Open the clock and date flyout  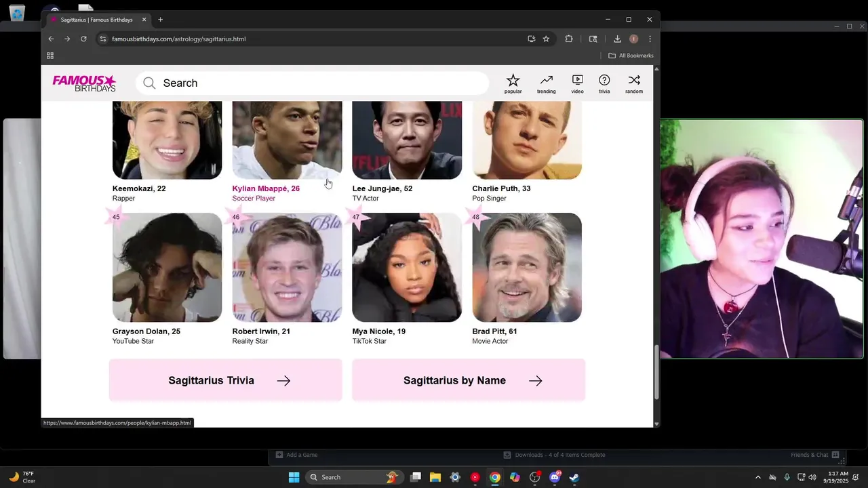838,477
